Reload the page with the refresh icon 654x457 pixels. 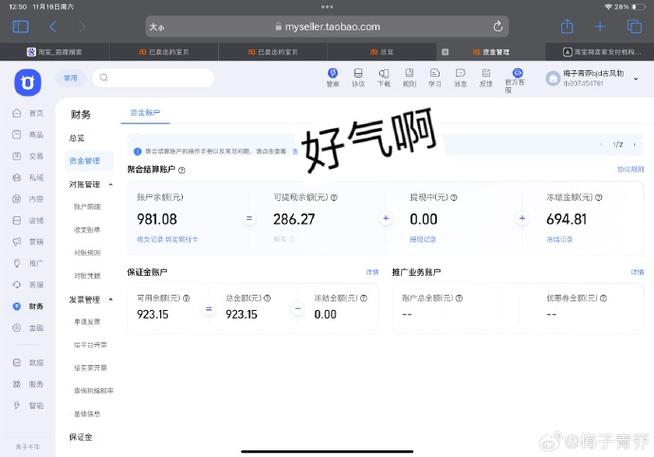pos(498,27)
